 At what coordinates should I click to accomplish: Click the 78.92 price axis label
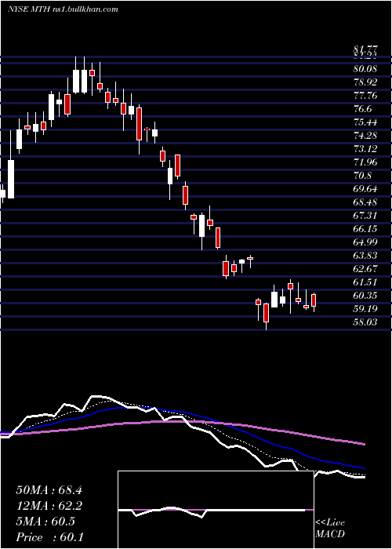[x=365, y=82]
